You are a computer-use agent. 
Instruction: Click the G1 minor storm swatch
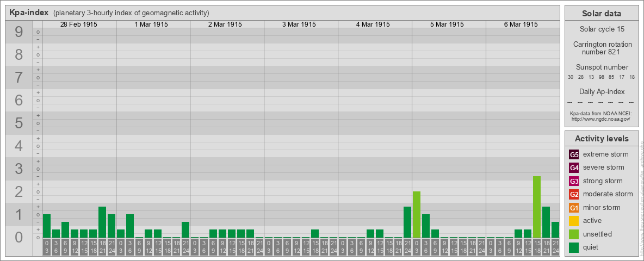(x=574, y=208)
